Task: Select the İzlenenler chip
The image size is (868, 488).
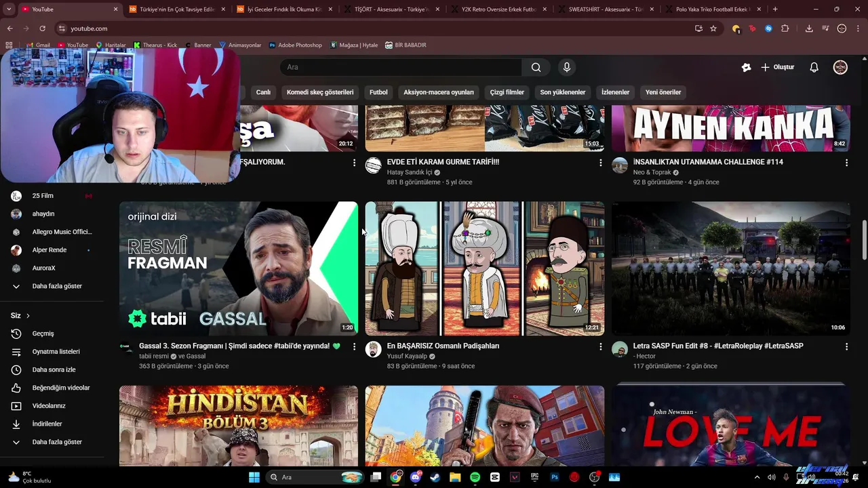Action: click(x=616, y=92)
